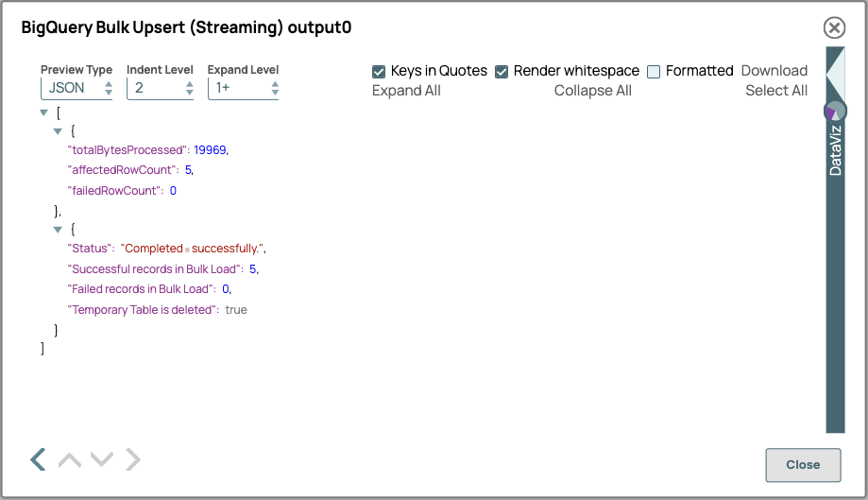This screenshot has height=500, width=868.
Task: Select the totalBytesProcessed value 19969
Action: (x=210, y=150)
